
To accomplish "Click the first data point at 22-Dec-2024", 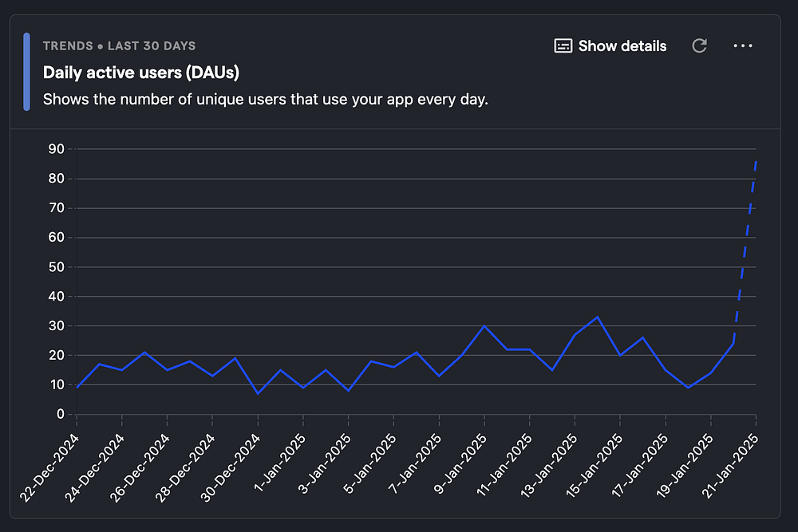I will [x=77, y=388].
